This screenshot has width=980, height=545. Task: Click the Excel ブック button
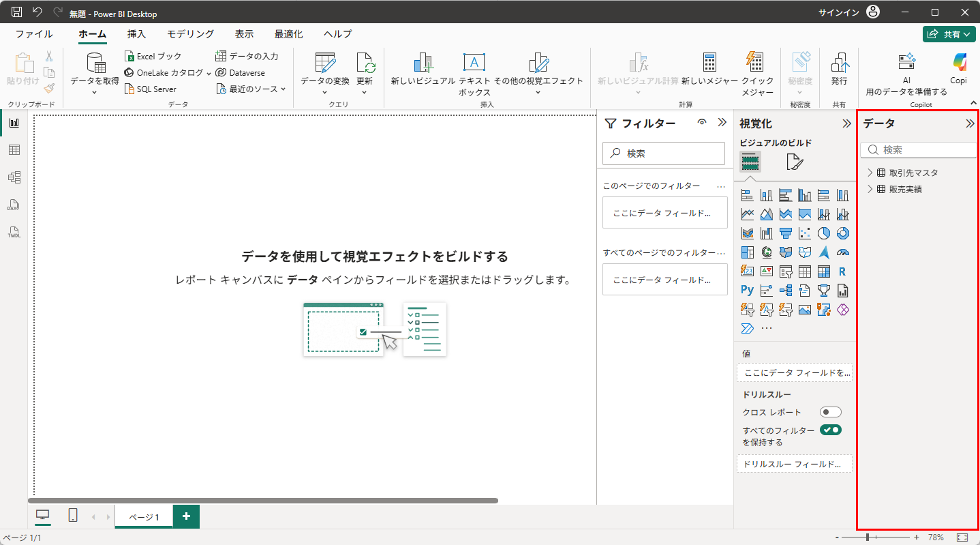(x=153, y=57)
